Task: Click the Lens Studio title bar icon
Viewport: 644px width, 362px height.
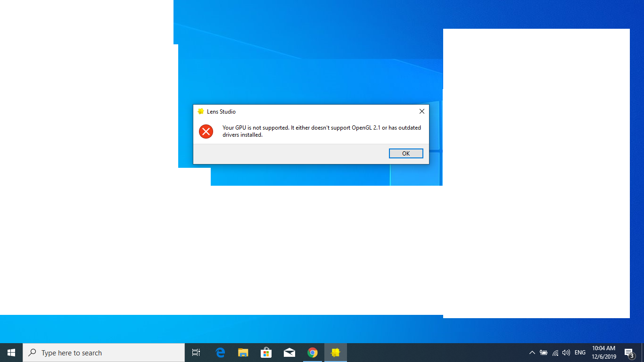Action: click(201, 112)
